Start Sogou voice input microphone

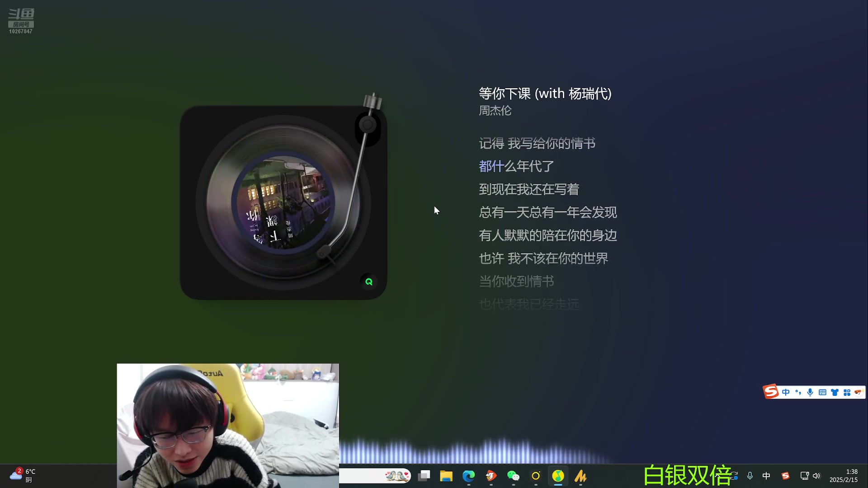pyautogui.click(x=810, y=392)
